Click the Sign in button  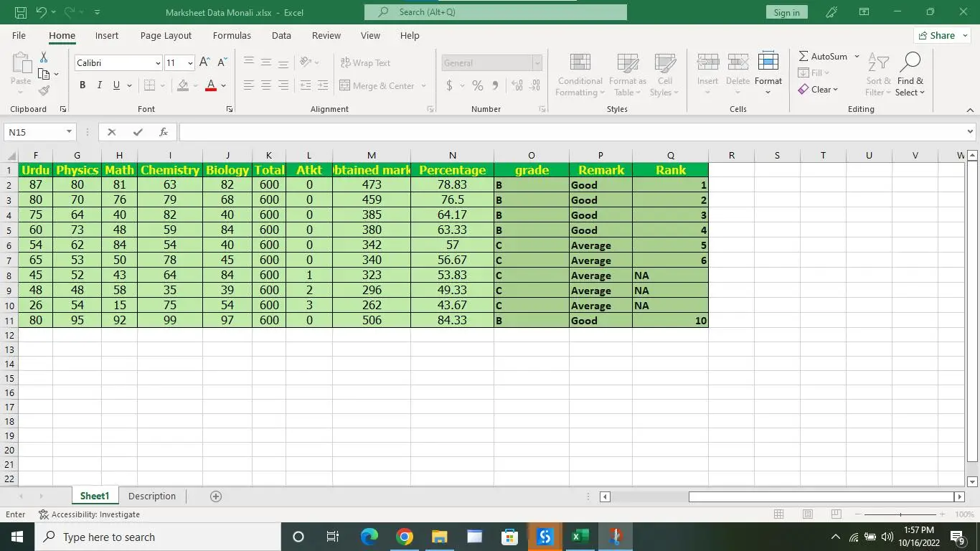click(786, 12)
